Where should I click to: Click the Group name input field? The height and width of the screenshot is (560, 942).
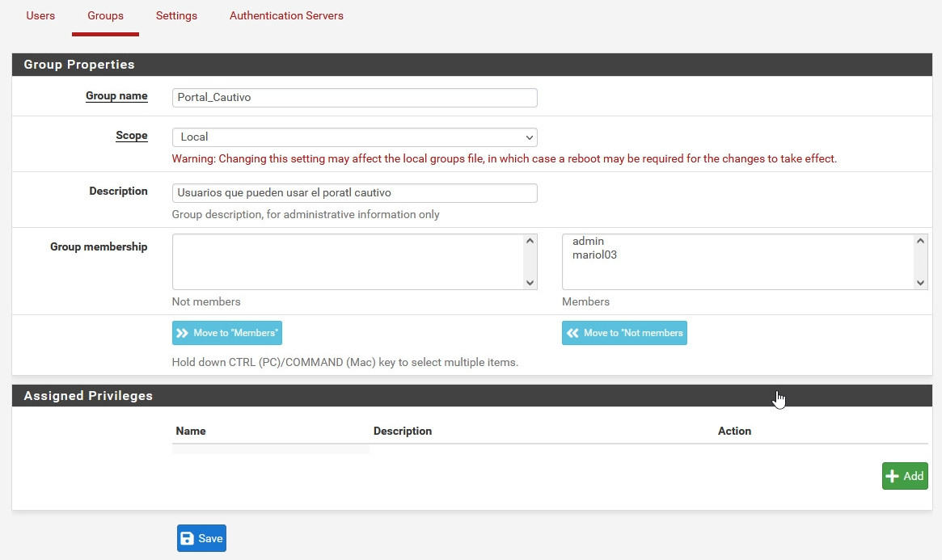point(354,98)
